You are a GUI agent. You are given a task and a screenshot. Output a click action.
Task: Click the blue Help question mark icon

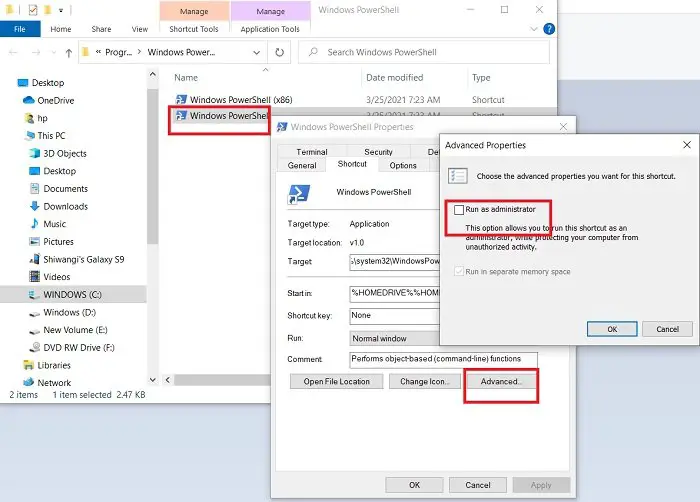[x=549, y=29]
